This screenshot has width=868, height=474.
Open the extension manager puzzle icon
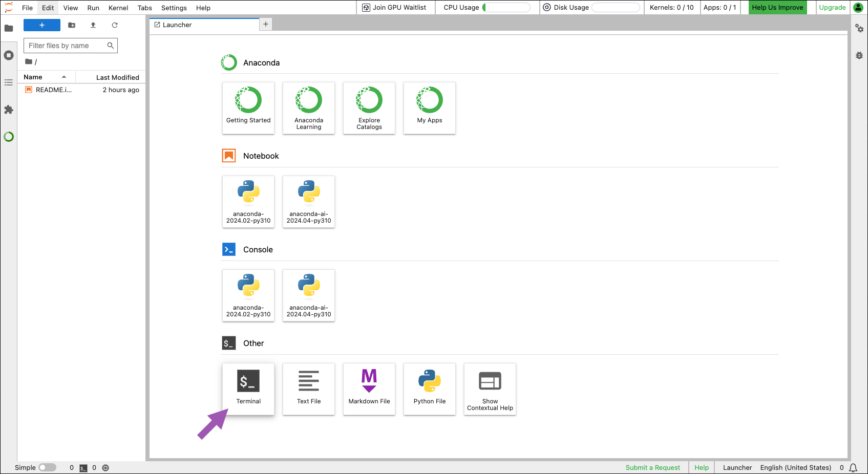coord(9,110)
